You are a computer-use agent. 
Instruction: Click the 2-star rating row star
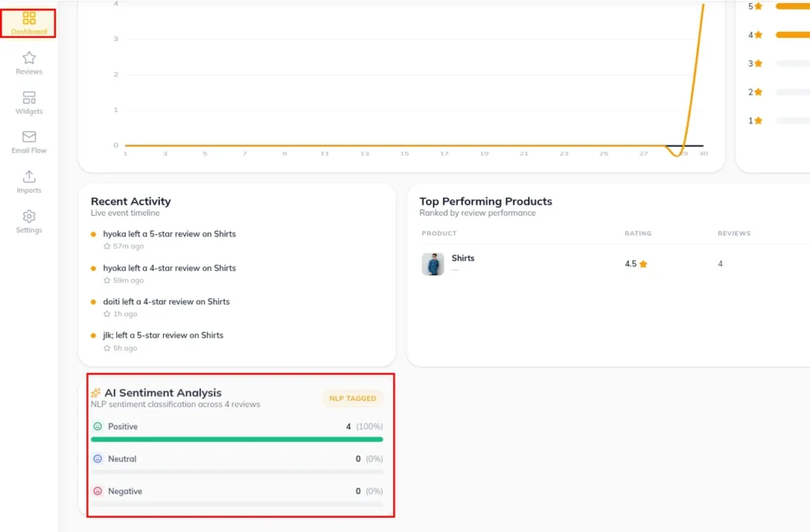pos(759,92)
